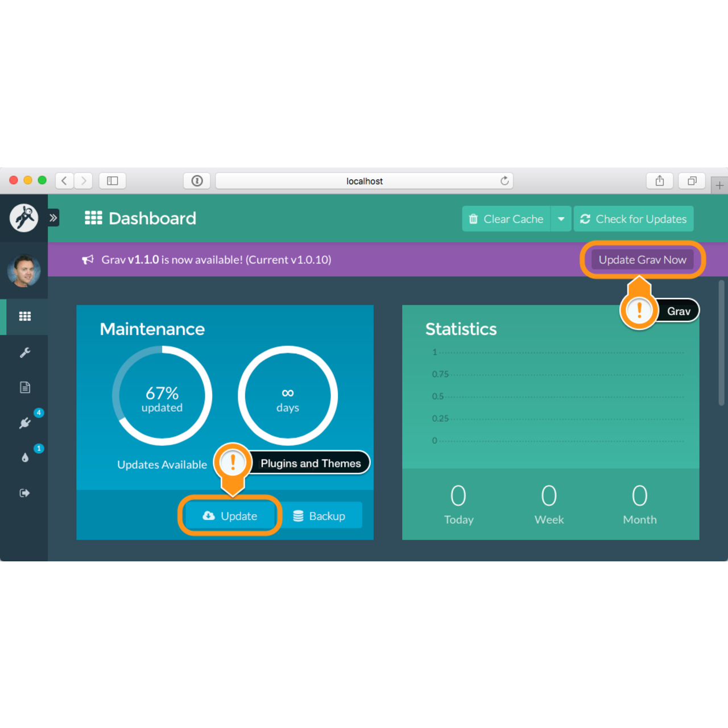Click the Grav astronaut logo

coord(24,218)
